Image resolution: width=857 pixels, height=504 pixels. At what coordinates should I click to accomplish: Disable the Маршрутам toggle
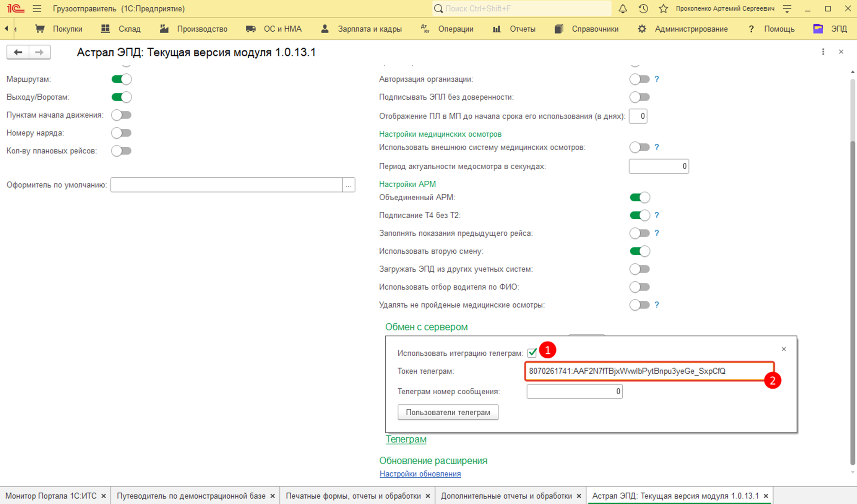(x=122, y=79)
